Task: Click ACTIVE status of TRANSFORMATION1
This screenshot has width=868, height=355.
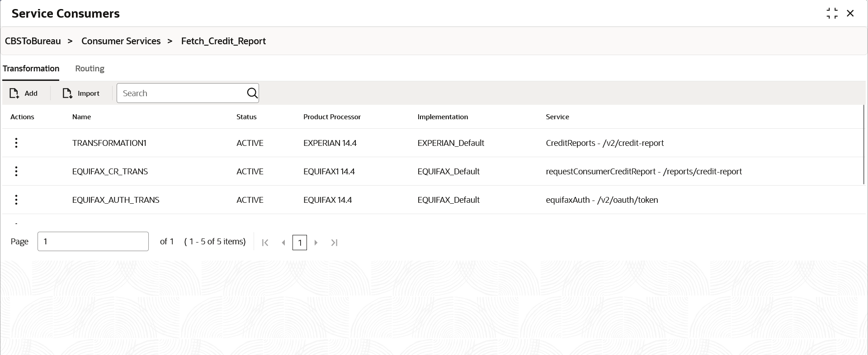Action: pos(250,143)
